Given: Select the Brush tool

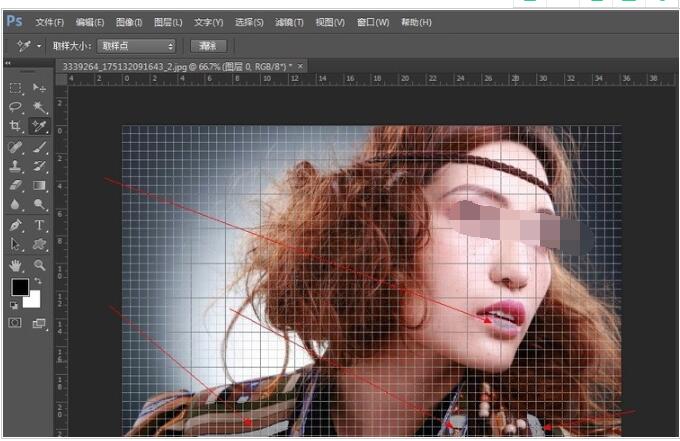Looking at the screenshot, I should [x=40, y=147].
